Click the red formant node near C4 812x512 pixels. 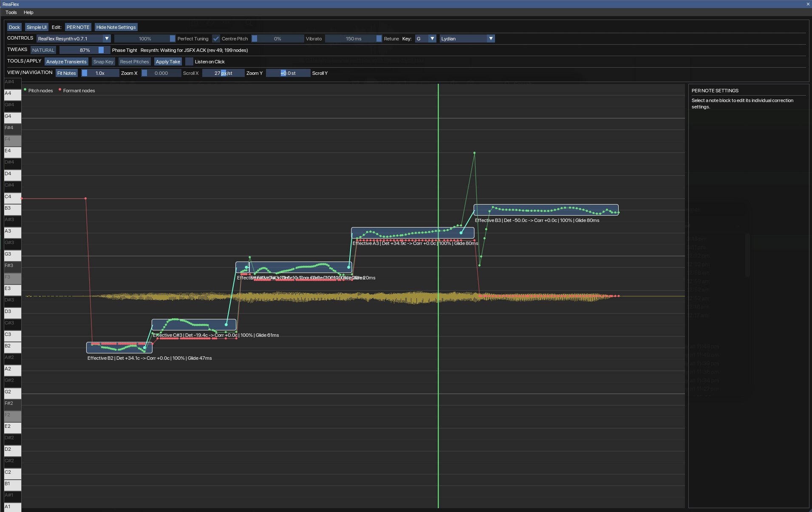tap(85, 198)
